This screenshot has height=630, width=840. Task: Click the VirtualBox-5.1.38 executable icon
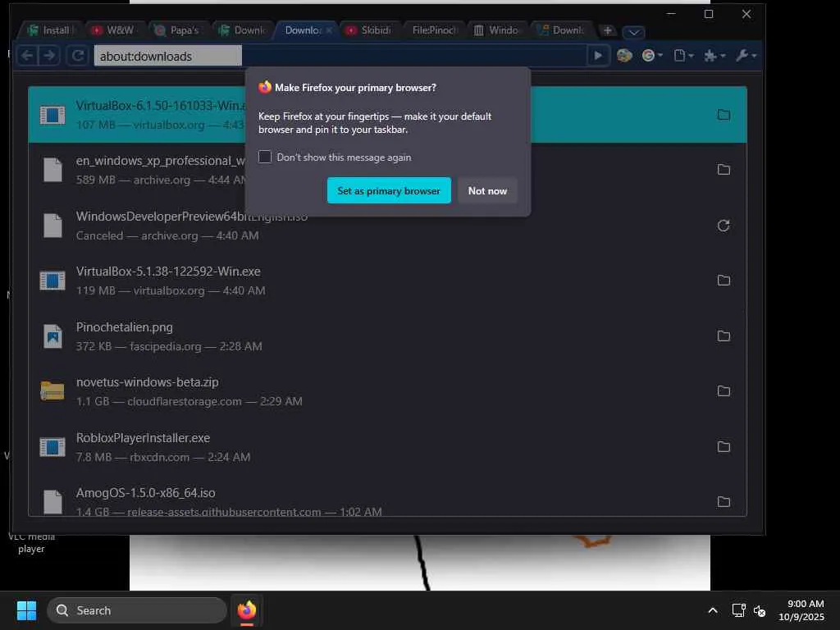point(52,281)
